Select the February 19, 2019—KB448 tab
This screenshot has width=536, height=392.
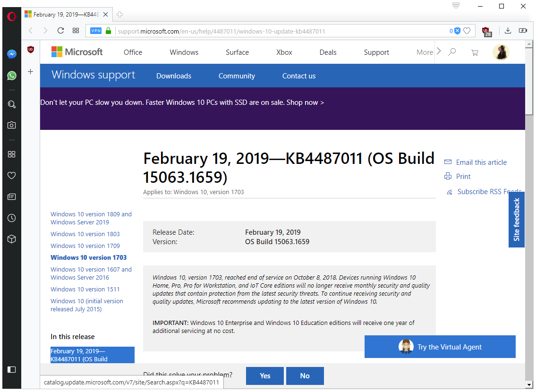[67, 14]
